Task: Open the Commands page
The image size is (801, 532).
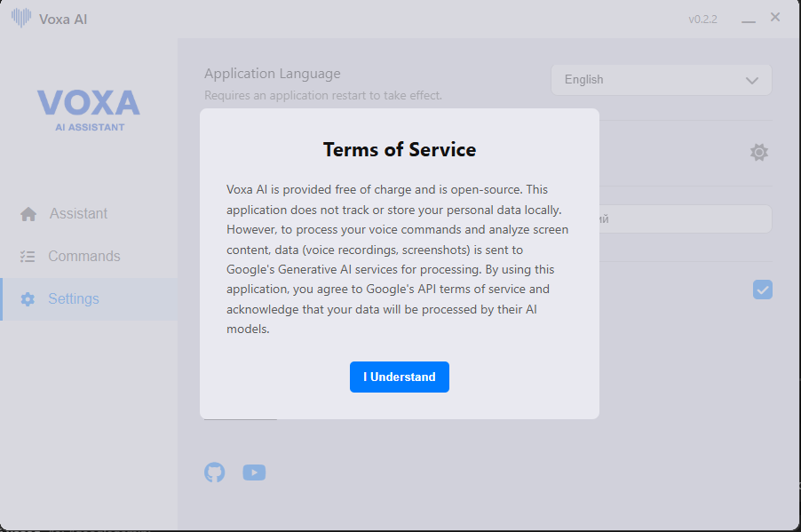Action: pyautogui.click(x=89, y=256)
